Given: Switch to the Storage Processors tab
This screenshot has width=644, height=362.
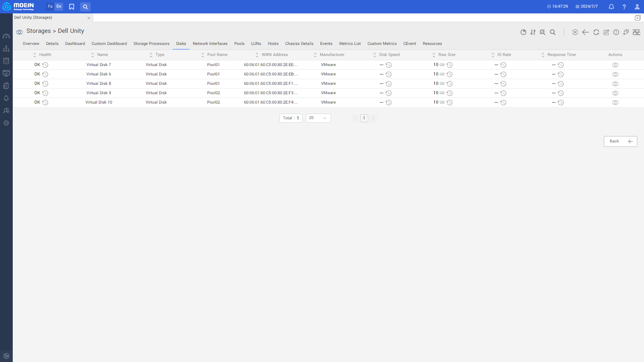Looking at the screenshot, I should [x=151, y=44].
